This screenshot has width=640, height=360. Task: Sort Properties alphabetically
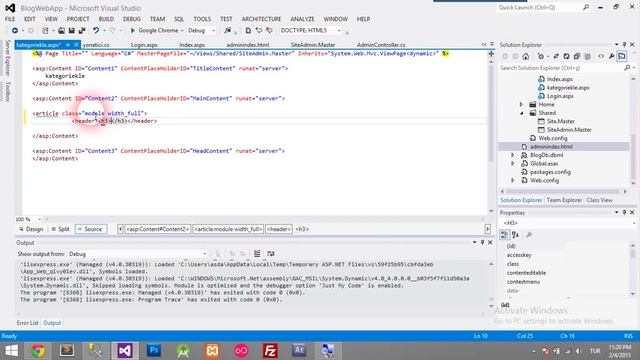pos(516,235)
